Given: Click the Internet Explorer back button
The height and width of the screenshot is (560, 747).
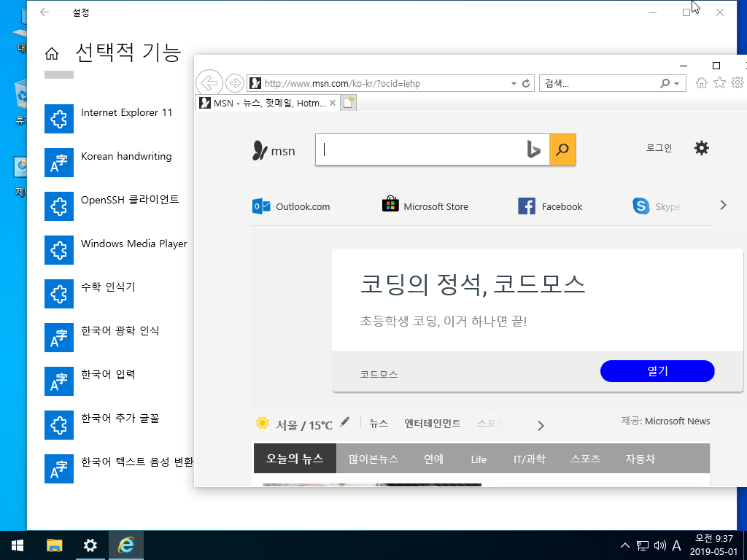Looking at the screenshot, I should pyautogui.click(x=209, y=83).
